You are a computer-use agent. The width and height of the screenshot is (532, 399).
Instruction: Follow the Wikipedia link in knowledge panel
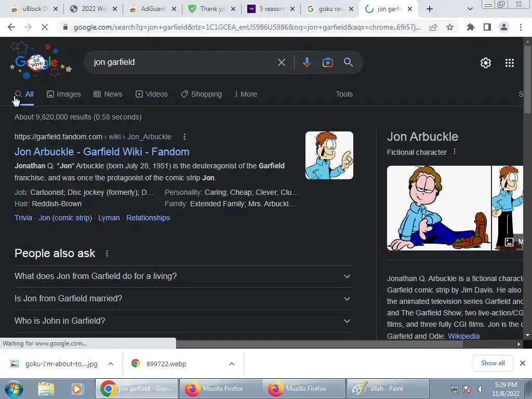463,336
